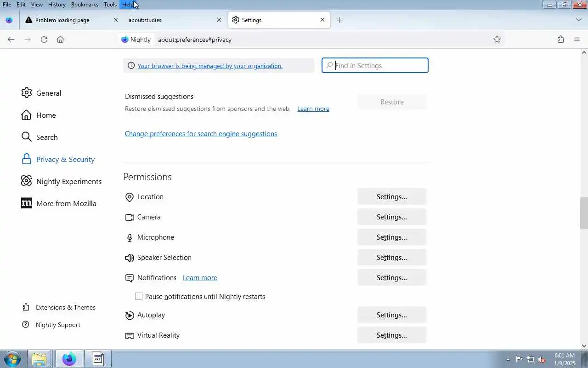Click Learn more for dismissed suggestions
The height and width of the screenshot is (368, 588).
click(x=313, y=109)
